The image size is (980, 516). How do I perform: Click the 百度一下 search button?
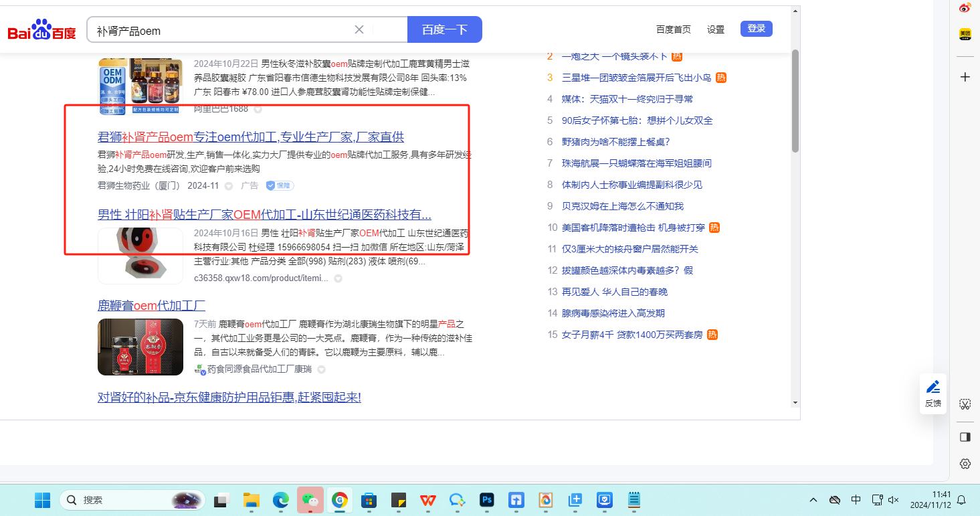pos(444,29)
